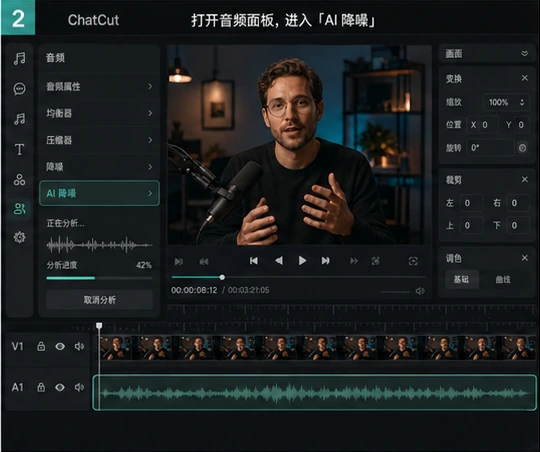Image resolution: width=540 pixels, height=452 pixels.
Task: Close the 裁剪 section
Action: pos(525,179)
